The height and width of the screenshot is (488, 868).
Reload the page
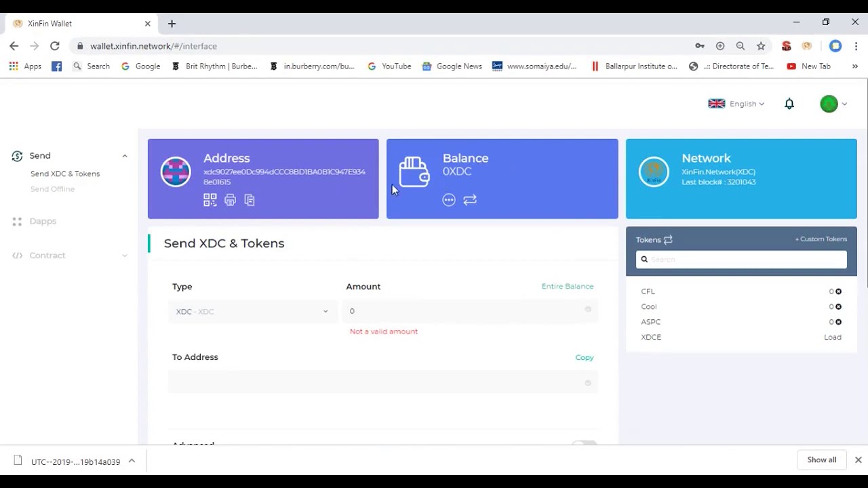click(55, 46)
